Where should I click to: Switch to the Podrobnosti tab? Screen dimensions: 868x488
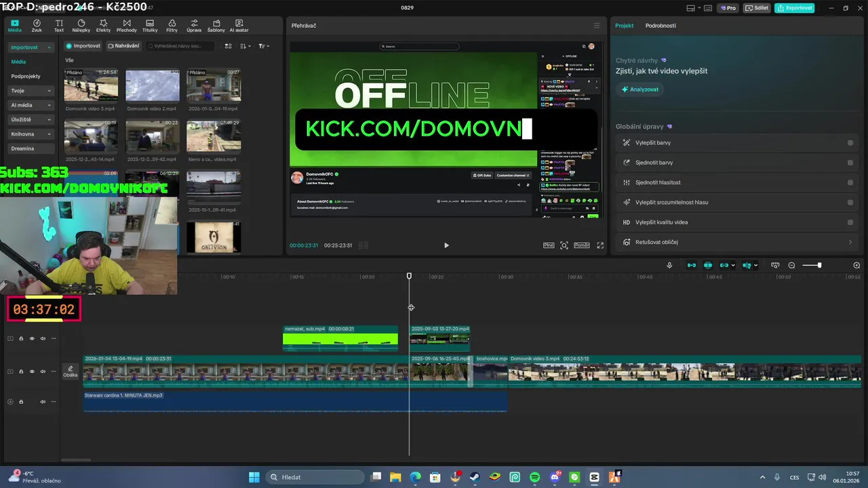(660, 26)
